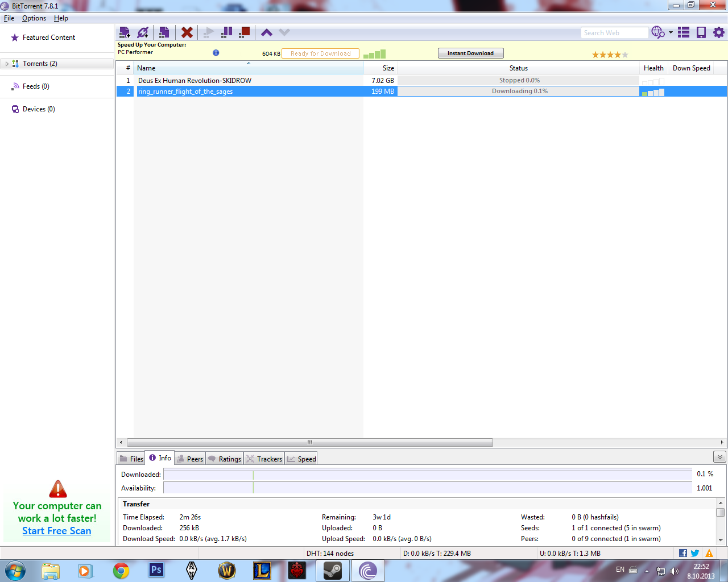
Task: Open the Options menu
Action: click(34, 18)
